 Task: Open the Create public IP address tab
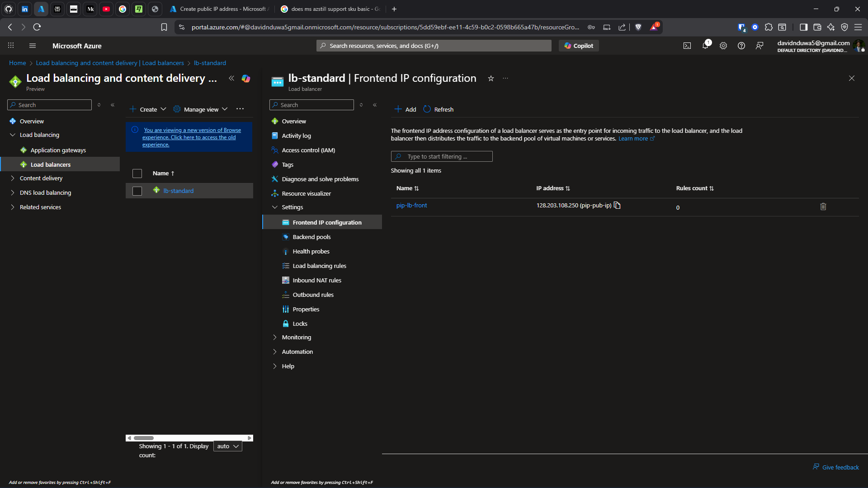pos(219,9)
